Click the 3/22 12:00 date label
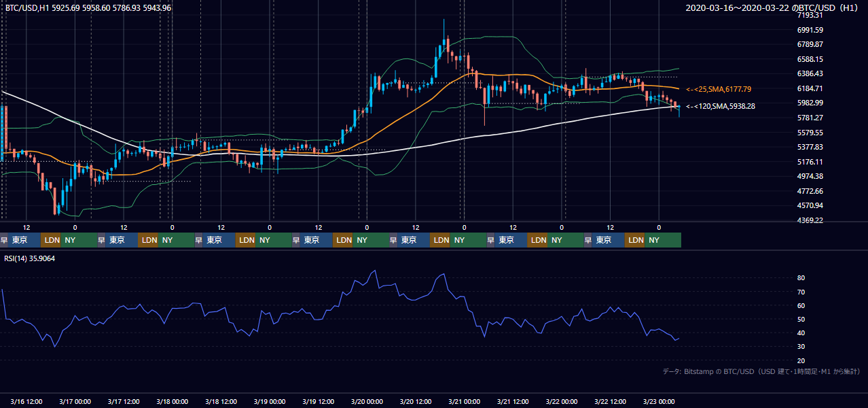 click(611, 401)
